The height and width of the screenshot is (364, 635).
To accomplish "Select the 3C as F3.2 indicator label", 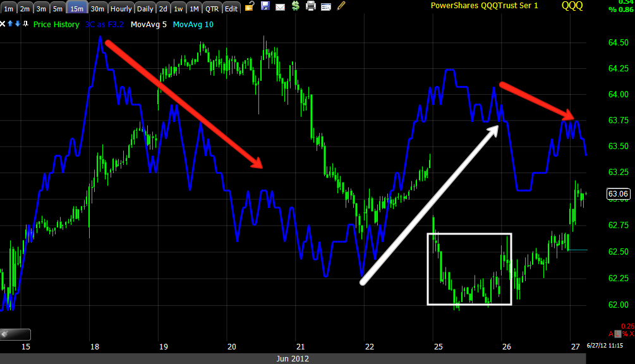I will (x=104, y=24).
